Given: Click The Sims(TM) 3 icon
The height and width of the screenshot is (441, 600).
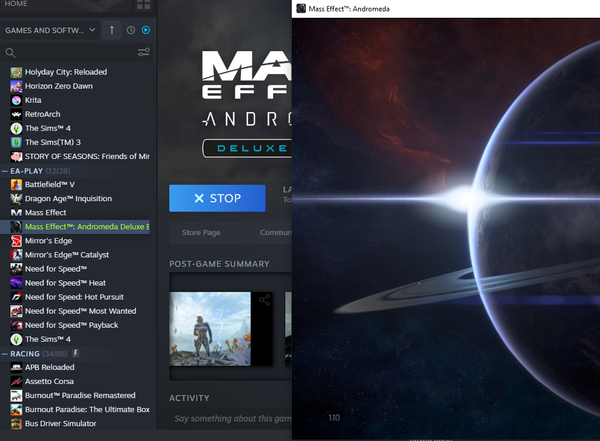Looking at the screenshot, I should point(16,142).
